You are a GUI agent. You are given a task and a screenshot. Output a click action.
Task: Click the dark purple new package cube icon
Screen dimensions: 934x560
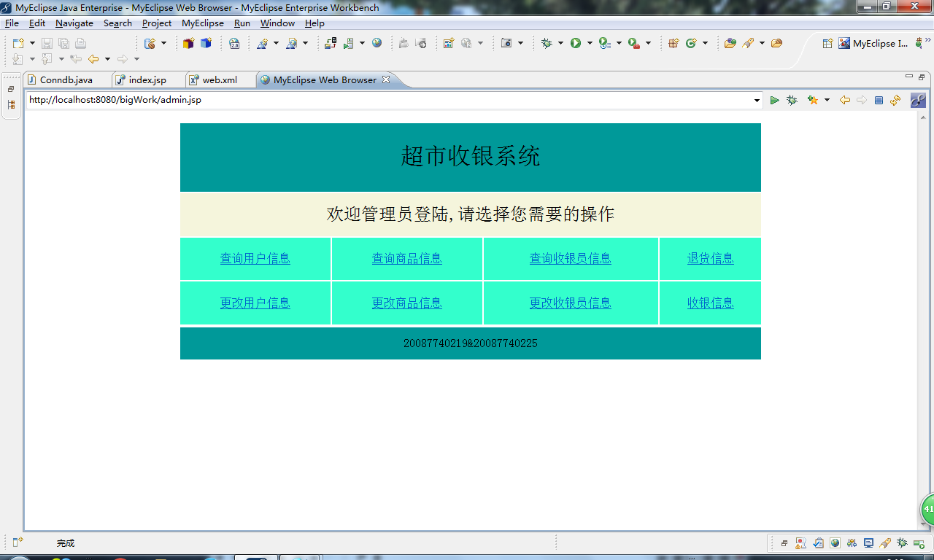pos(188,44)
